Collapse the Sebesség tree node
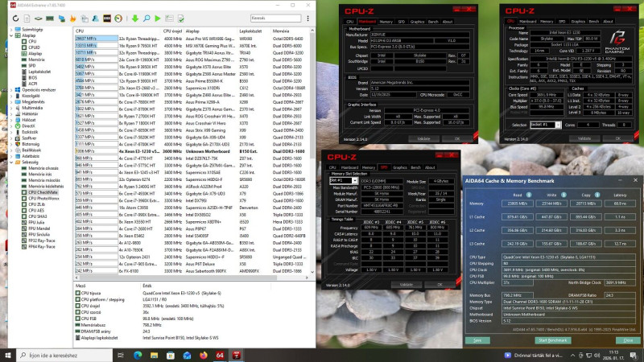644x362 pixels. [x=11, y=162]
